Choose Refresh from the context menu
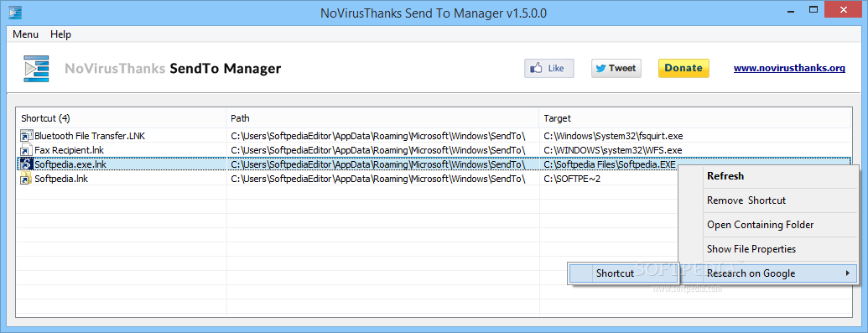This screenshot has height=333, width=868. click(x=768, y=176)
